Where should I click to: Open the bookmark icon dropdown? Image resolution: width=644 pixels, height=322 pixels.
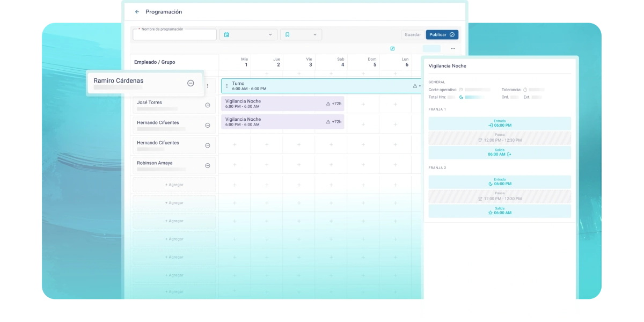301,35
